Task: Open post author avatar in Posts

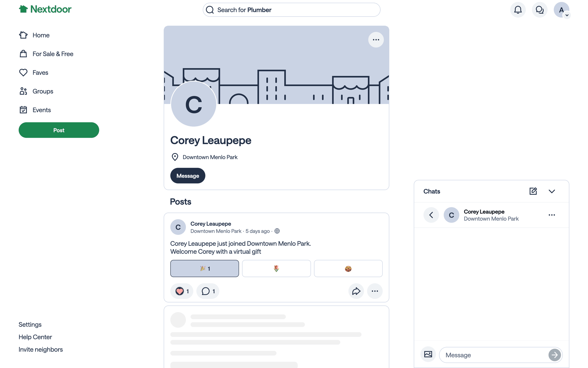Action: pyautogui.click(x=178, y=227)
